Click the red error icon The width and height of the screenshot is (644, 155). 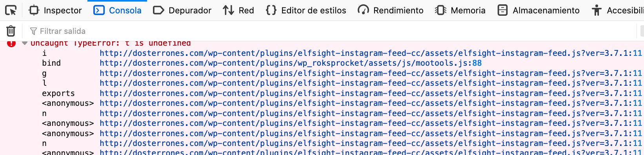[x=11, y=43]
